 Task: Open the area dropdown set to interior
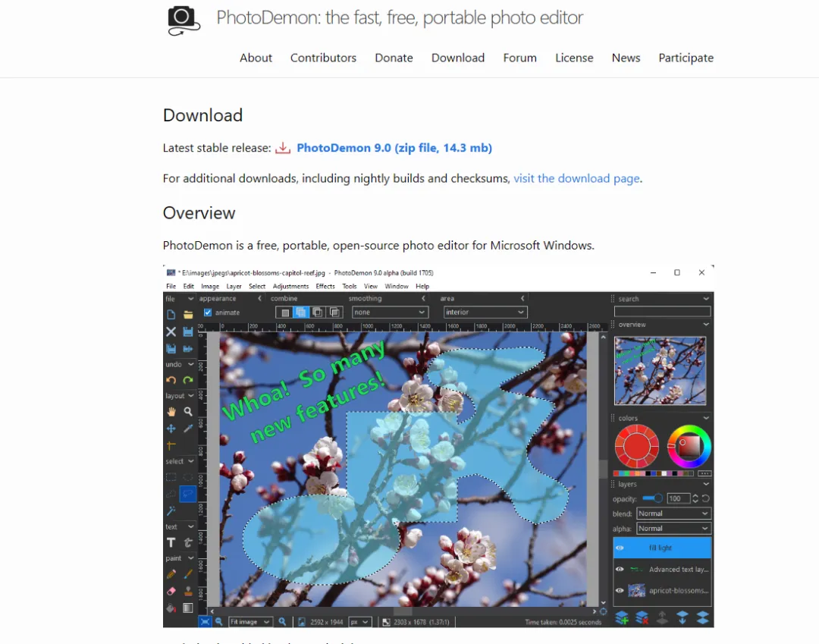coord(485,313)
